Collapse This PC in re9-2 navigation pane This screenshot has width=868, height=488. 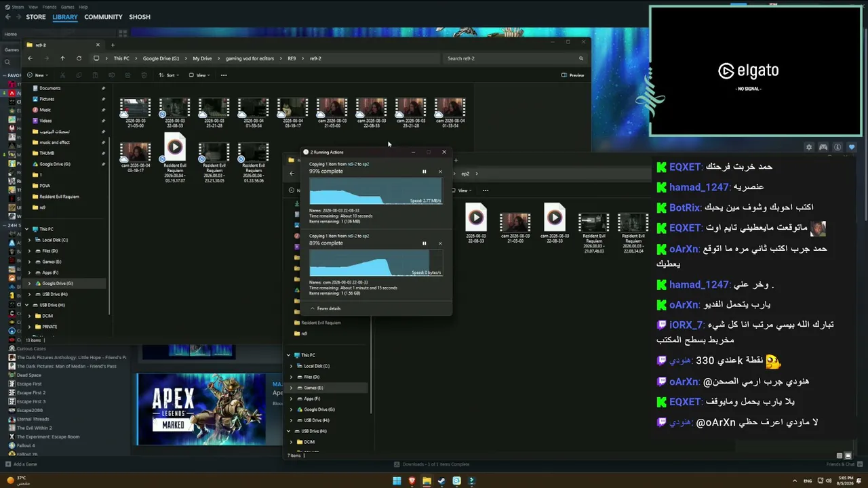[x=27, y=229]
